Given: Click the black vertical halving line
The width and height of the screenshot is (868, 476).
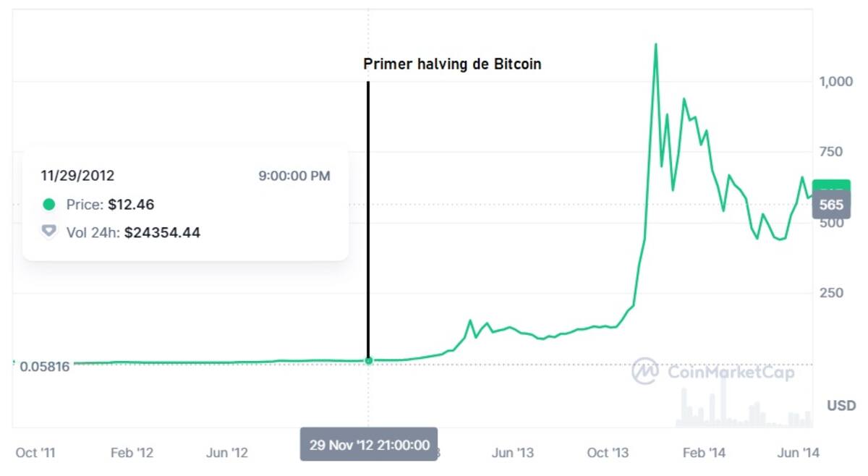Looking at the screenshot, I should [368, 217].
